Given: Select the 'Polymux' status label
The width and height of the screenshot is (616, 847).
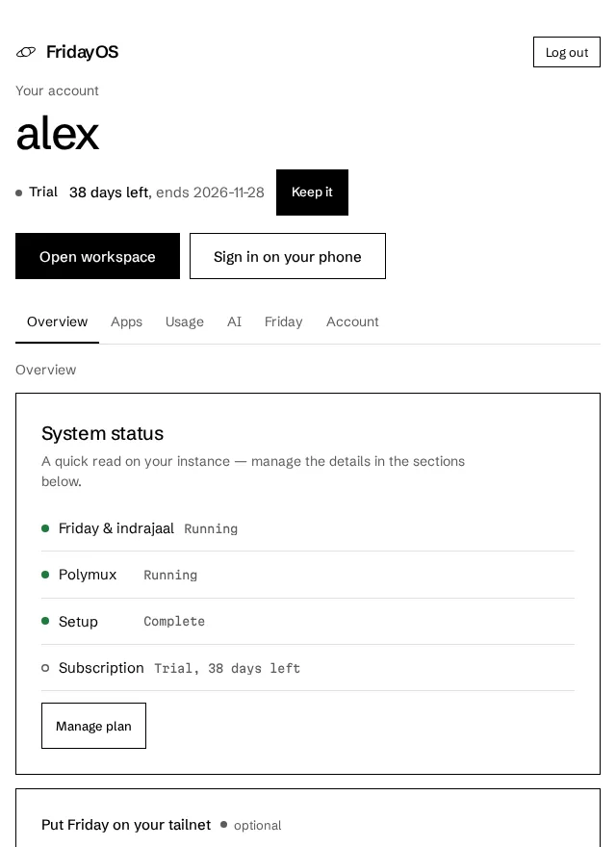Looking at the screenshot, I should point(88,575).
